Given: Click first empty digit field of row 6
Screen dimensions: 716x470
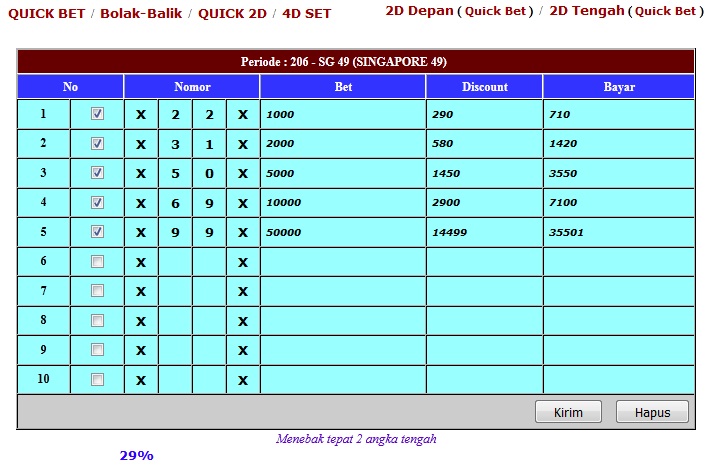Looking at the screenshot, I should pyautogui.click(x=175, y=262).
